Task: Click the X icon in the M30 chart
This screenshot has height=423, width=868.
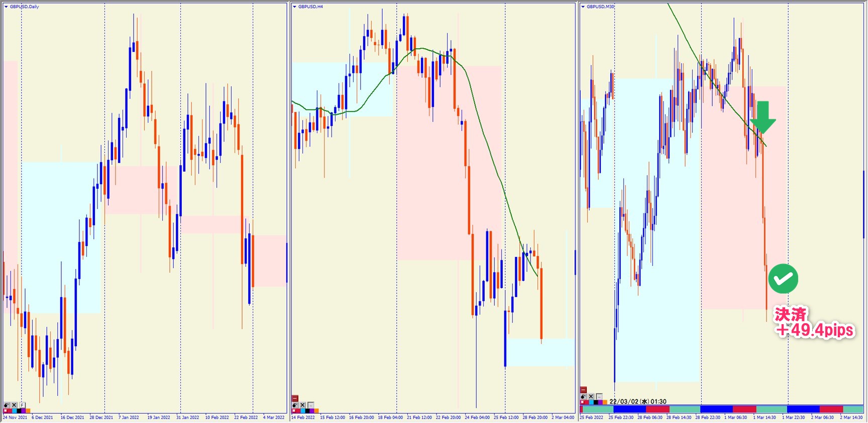Action: [x=591, y=396]
